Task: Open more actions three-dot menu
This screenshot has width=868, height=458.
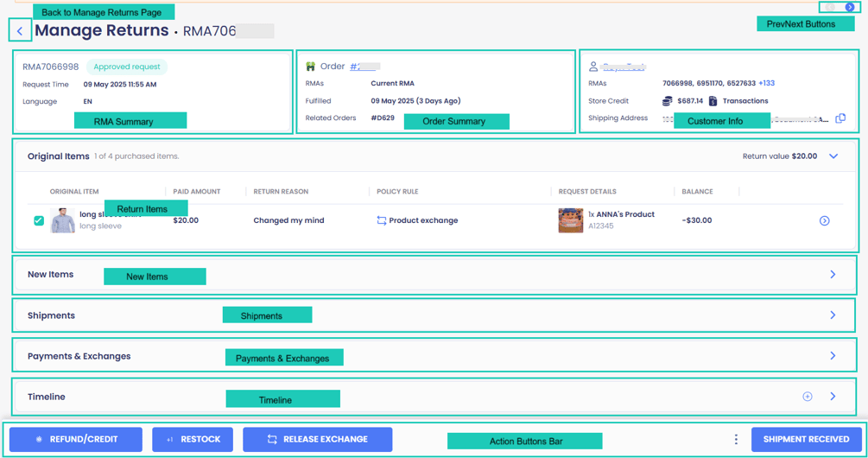Action: pyautogui.click(x=736, y=439)
